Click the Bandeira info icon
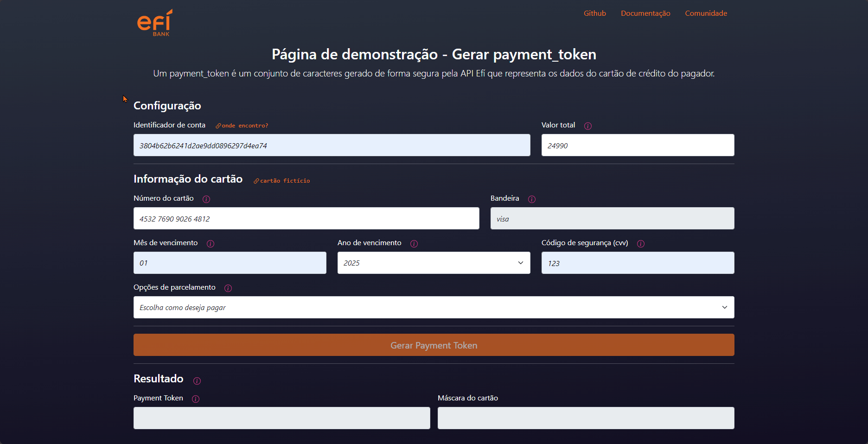Screen dimensions: 868x444 pyautogui.click(x=532, y=199)
